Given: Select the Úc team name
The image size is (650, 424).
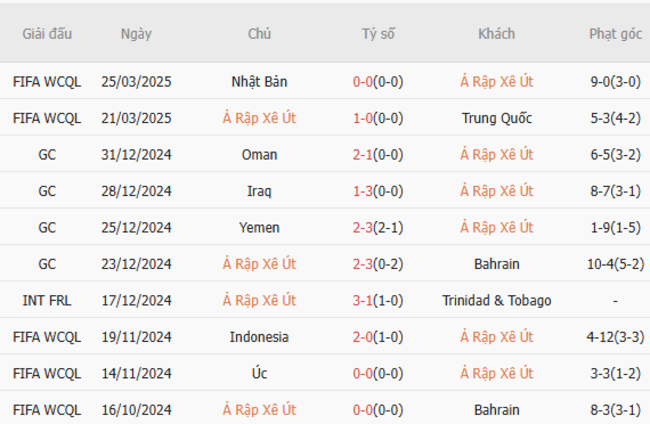Looking at the screenshot, I should pos(259,373).
